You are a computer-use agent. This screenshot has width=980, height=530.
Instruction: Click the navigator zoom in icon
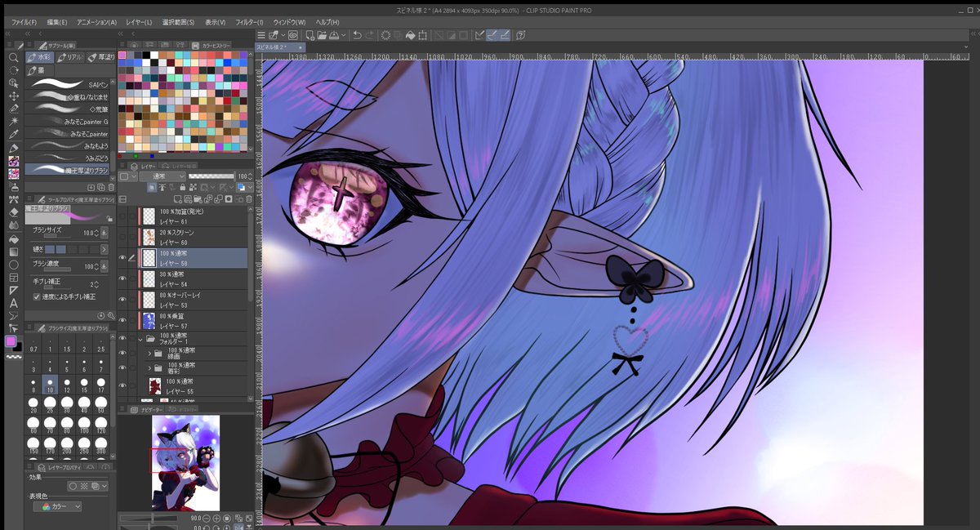[216, 518]
